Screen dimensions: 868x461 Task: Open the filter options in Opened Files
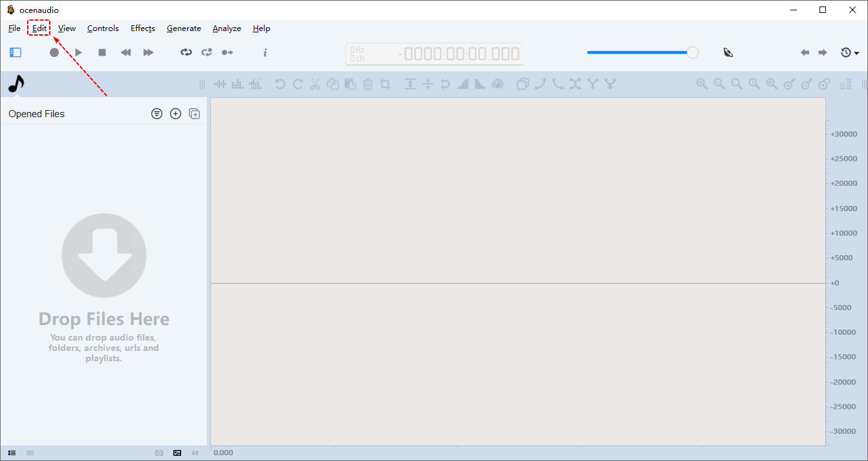[x=157, y=114]
